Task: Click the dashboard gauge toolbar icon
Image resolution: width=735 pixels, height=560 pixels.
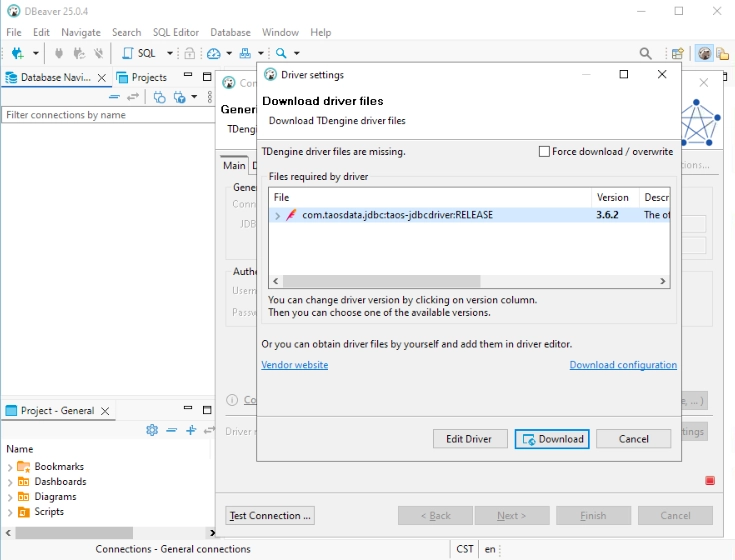Action: click(x=214, y=53)
